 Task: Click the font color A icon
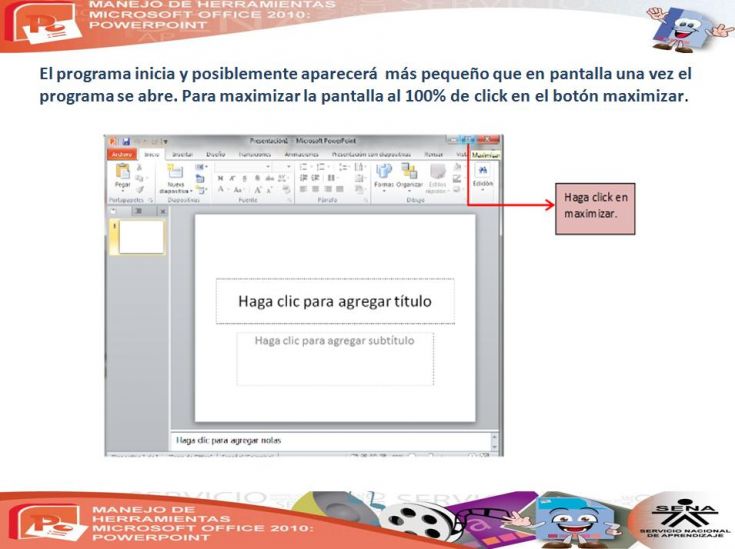pos(220,190)
